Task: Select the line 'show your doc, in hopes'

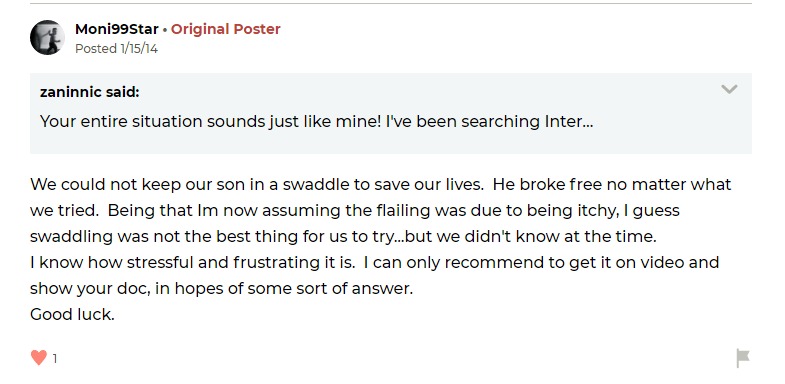Action: [x=222, y=288]
